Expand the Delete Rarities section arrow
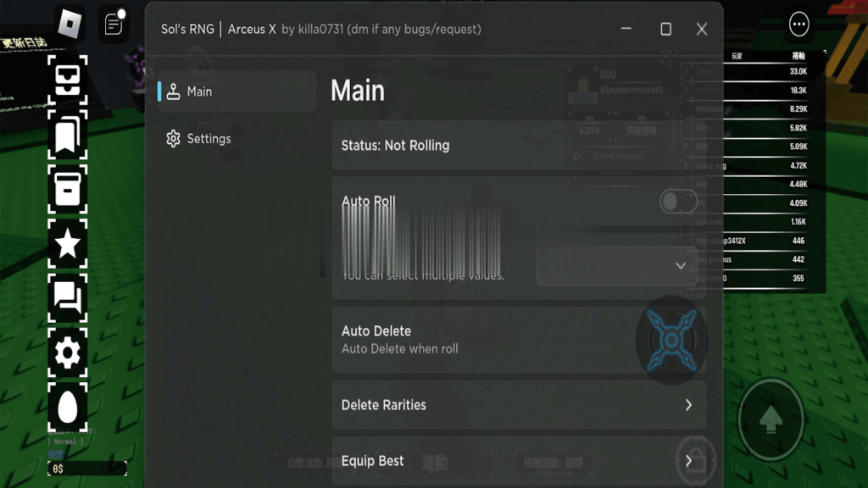Screen dimensions: 868x488 688,405
